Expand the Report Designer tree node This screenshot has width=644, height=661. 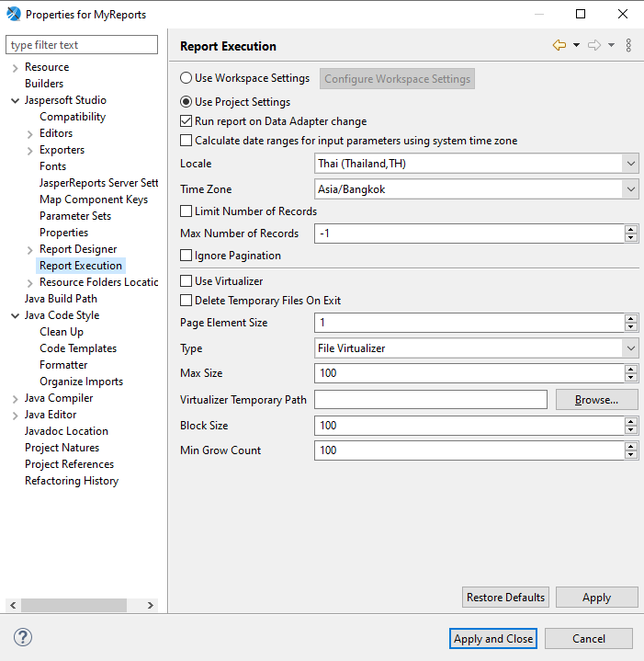(x=30, y=250)
